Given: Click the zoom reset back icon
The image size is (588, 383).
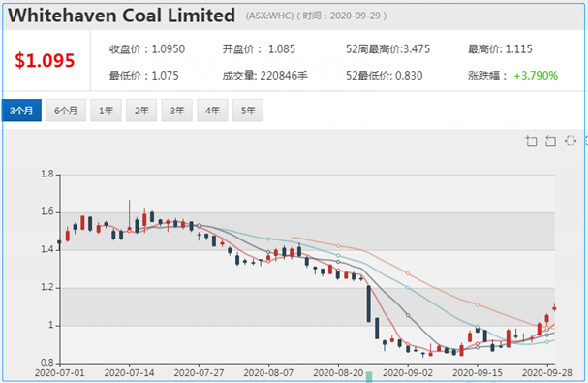Looking at the screenshot, I should (x=550, y=141).
